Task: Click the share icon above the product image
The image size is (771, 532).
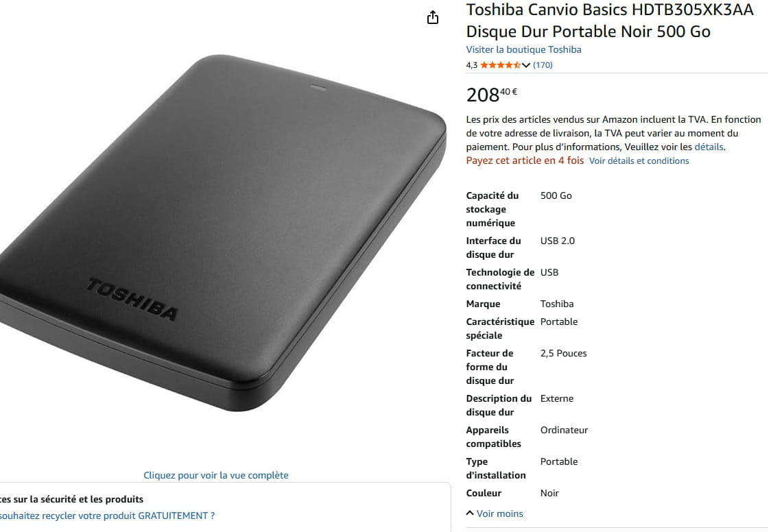Action: point(432,18)
